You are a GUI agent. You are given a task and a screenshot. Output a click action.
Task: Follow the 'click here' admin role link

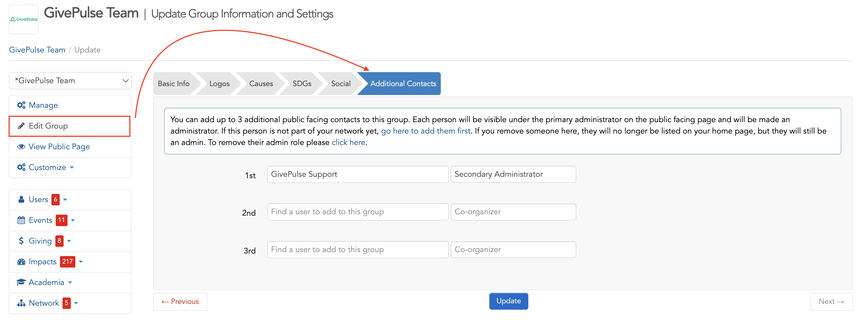pyautogui.click(x=348, y=142)
